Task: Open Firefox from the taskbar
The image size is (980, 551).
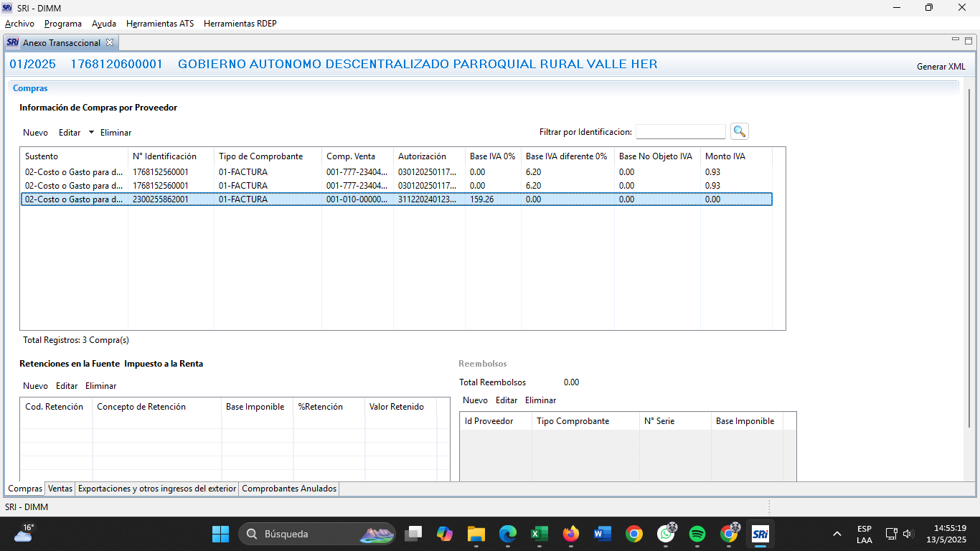Action: (570, 534)
